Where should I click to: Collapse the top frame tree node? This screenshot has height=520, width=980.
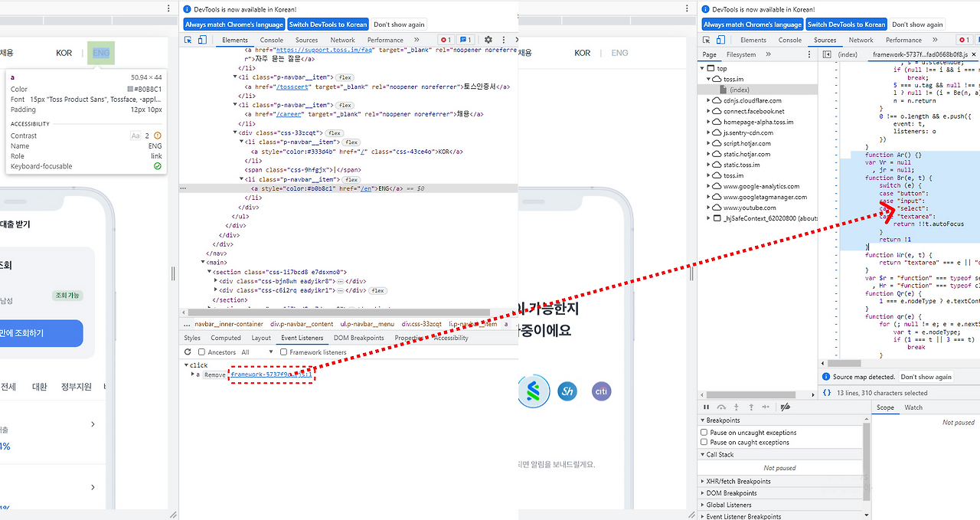(703, 68)
